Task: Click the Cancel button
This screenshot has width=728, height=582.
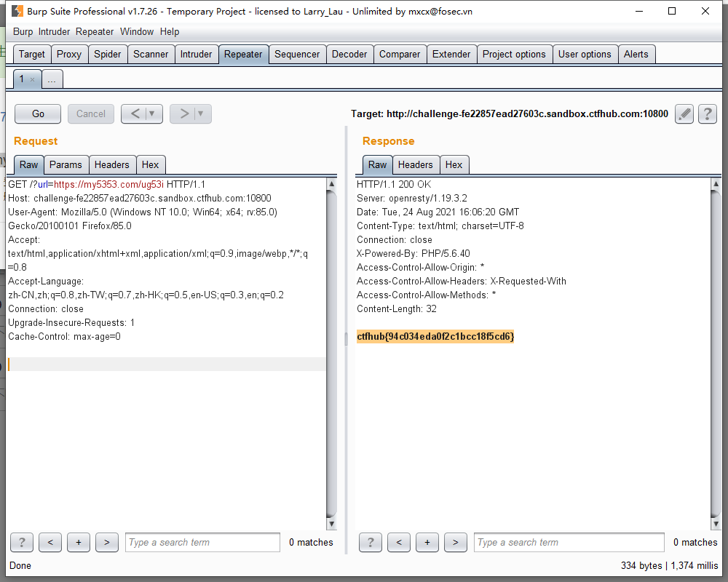Action: [91, 113]
